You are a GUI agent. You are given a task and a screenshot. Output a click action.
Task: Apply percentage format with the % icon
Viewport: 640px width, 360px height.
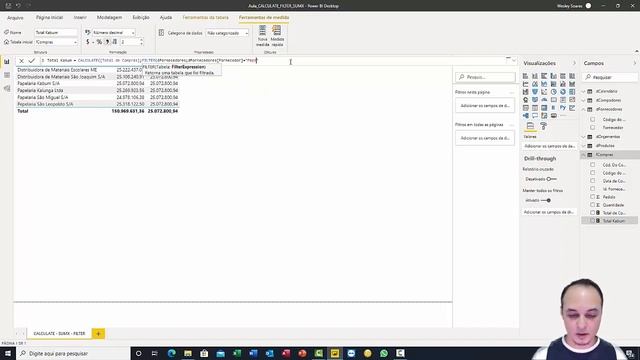click(99, 42)
